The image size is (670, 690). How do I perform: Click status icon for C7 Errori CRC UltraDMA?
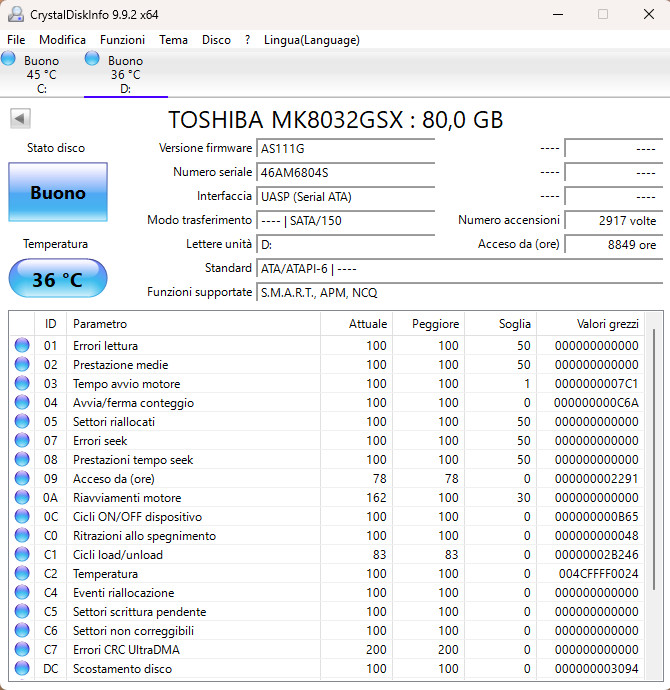click(22, 650)
